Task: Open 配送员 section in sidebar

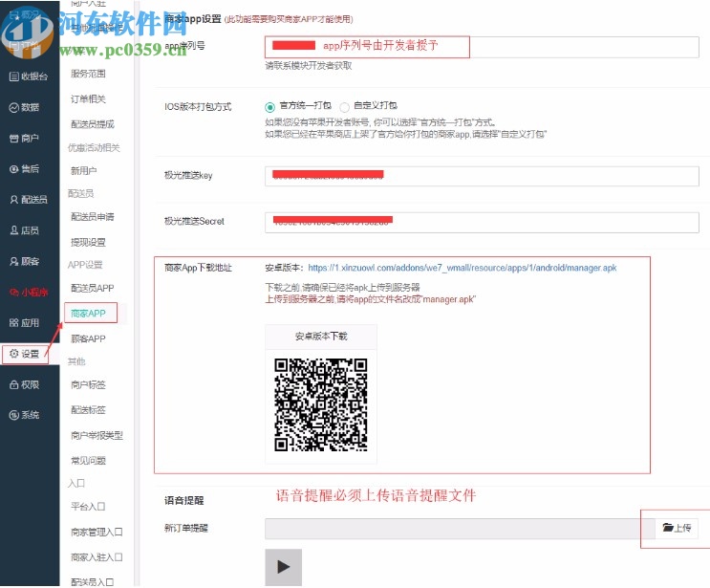Action: [29, 199]
